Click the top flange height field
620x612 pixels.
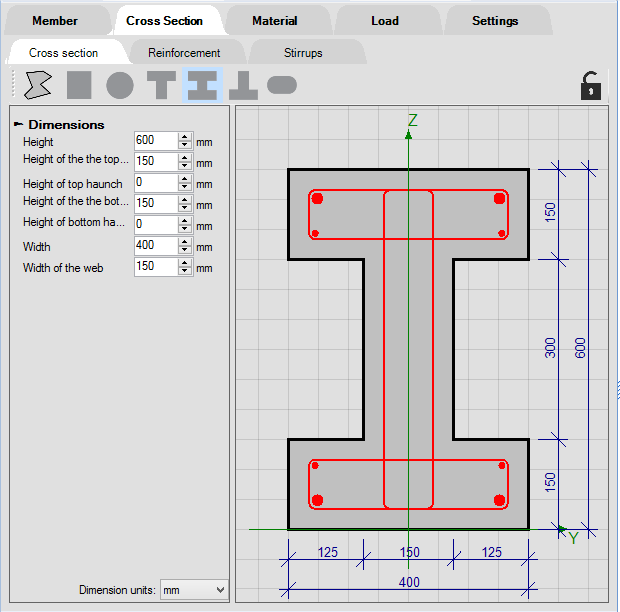point(156,162)
